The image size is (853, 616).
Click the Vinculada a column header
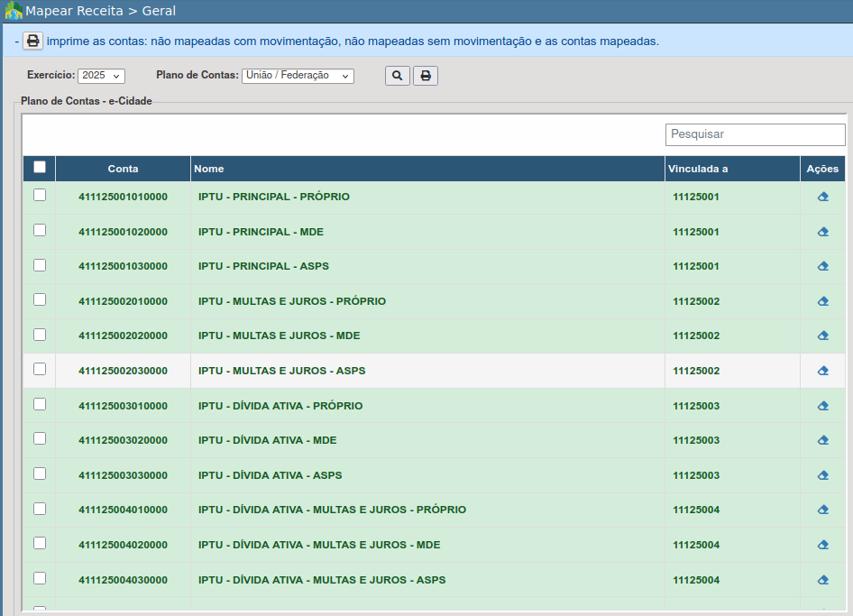697,169
